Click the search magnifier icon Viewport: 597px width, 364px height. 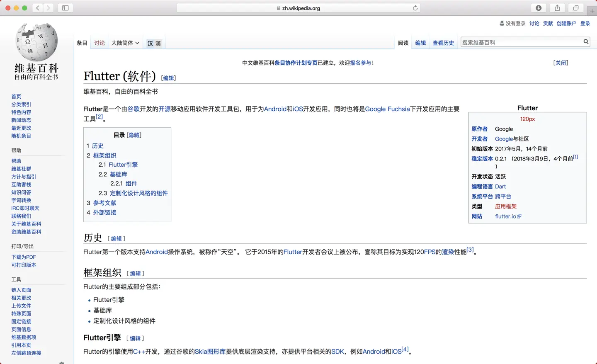click(x=585, y=41)
